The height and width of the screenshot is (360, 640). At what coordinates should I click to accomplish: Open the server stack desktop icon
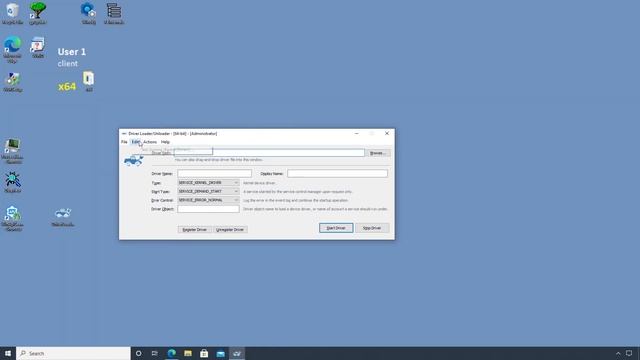[x=114, y=13]
